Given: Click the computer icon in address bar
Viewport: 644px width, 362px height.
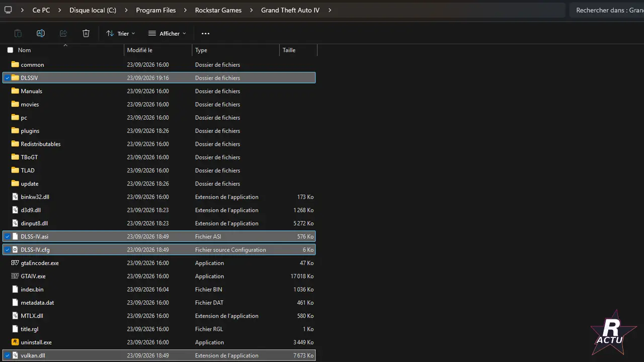Looking at the screenshot, I should tap(8, 10).
